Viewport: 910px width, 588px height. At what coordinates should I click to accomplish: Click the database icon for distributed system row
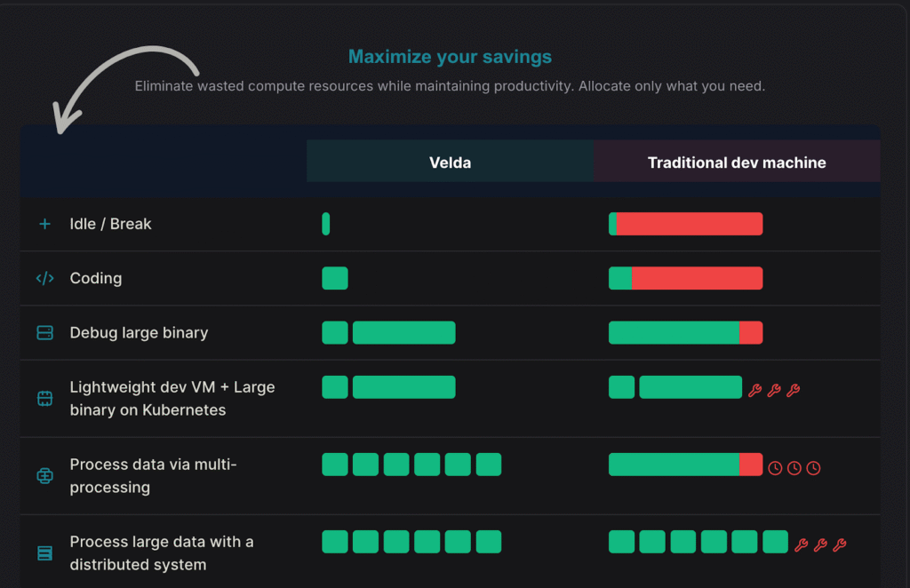click(44, 552)
